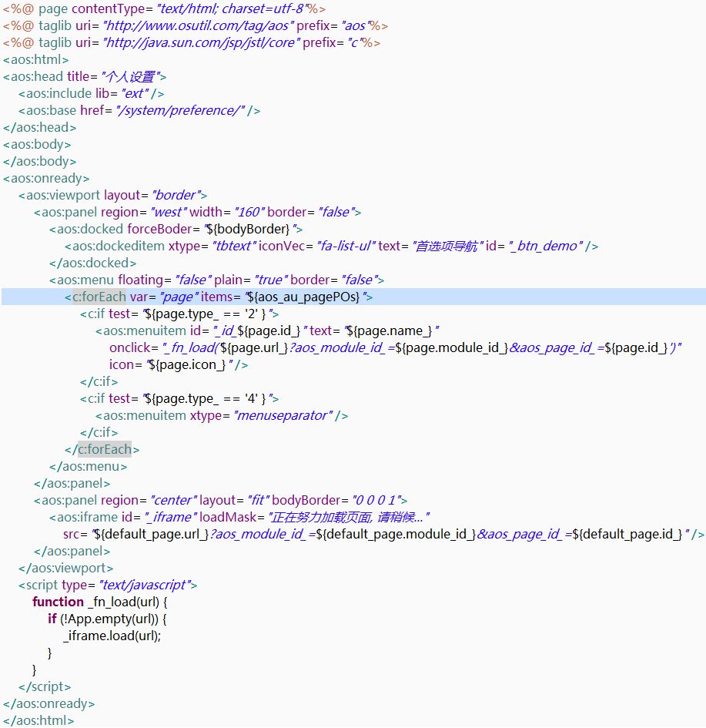Click the bodyBorder "0 0 0 1" value

[376, 501]
